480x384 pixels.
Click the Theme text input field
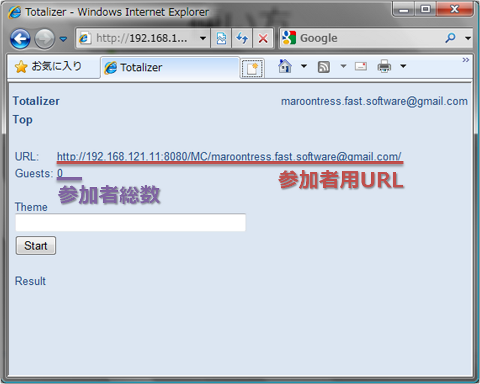[x=130, y=222]
